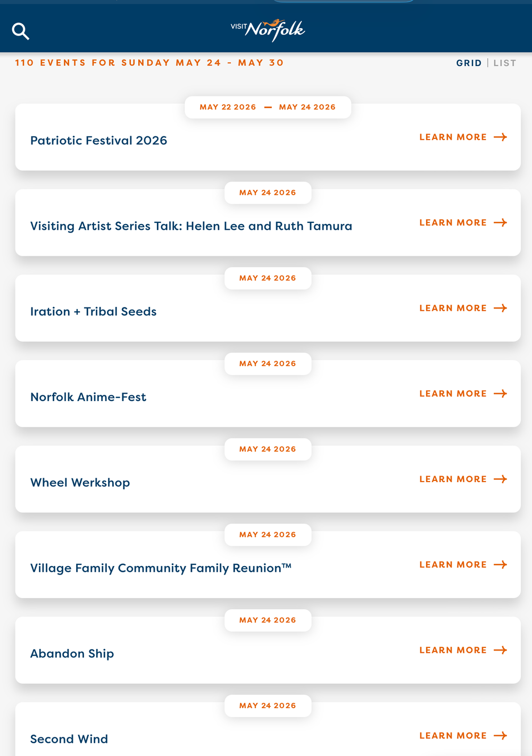Click arrow icon for Norfolk Anime-Fest

coord(500,394)
